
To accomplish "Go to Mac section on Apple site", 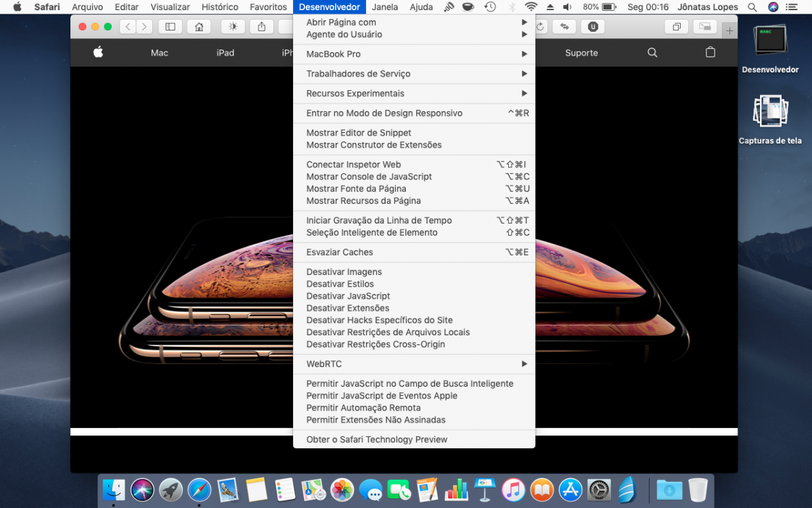I will coord(160,53).
